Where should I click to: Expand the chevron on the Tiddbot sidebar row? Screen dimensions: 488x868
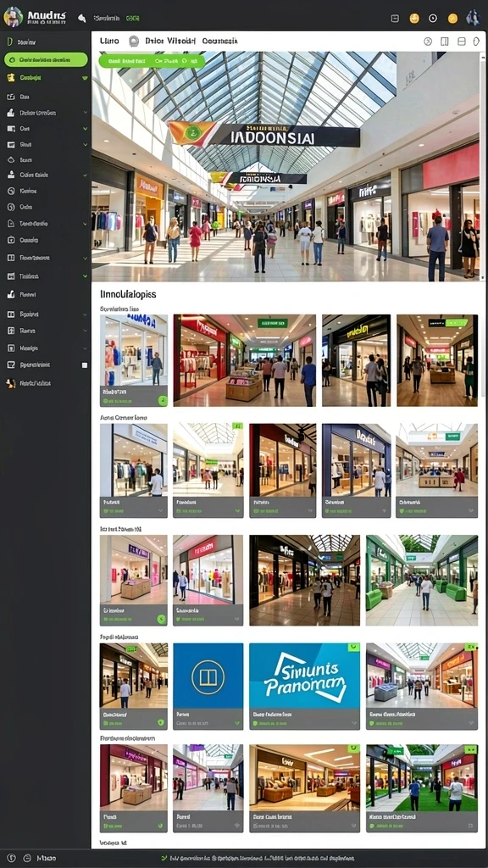tap(86, 275)
